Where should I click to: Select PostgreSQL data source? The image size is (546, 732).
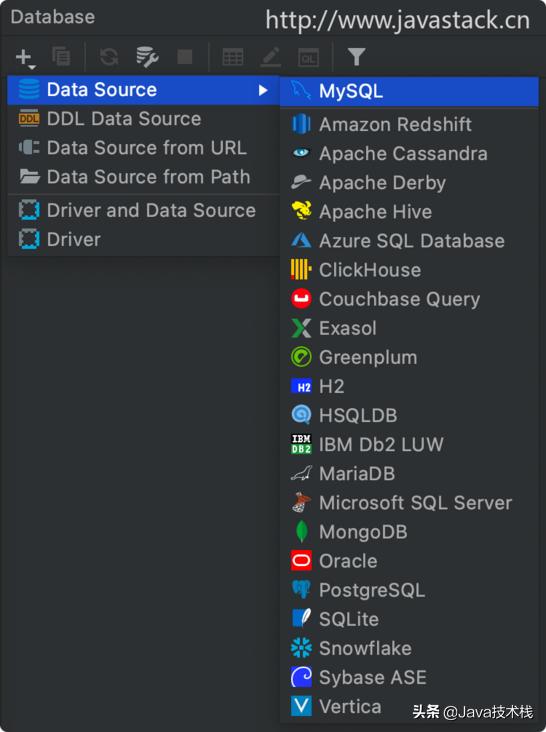pyautogui.click(x=409, y=590)
